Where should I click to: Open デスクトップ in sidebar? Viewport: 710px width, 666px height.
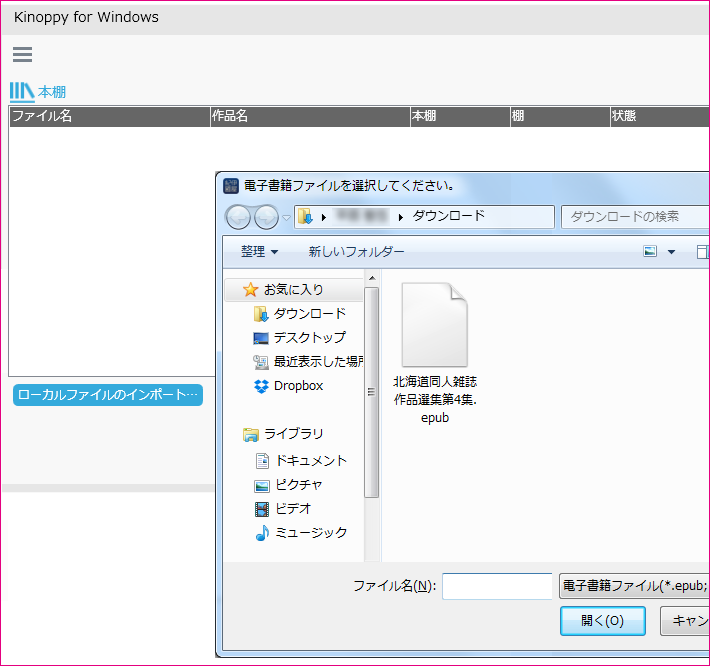point(310,337)
